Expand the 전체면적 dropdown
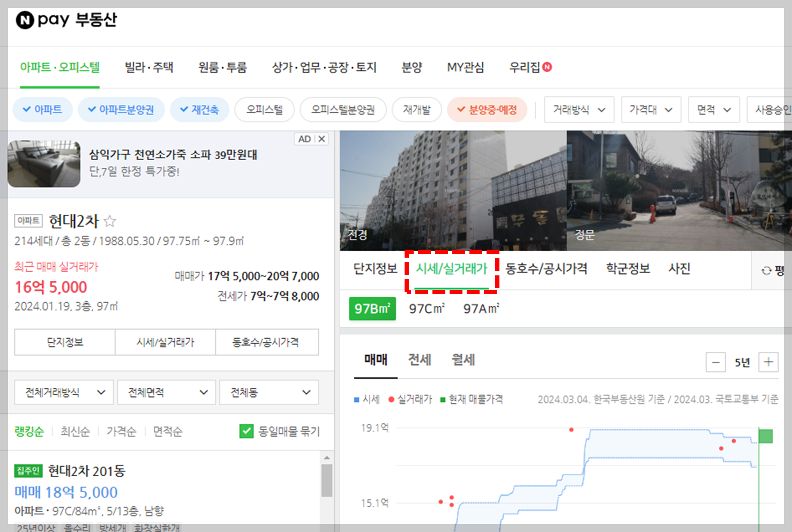 166,392
